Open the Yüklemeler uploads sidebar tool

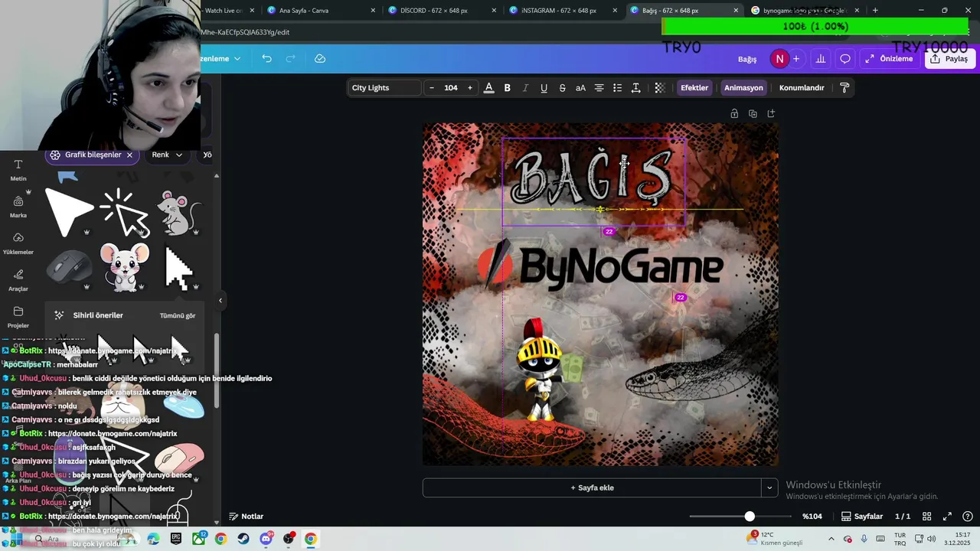pyautogui.click(x=18, y=243)
